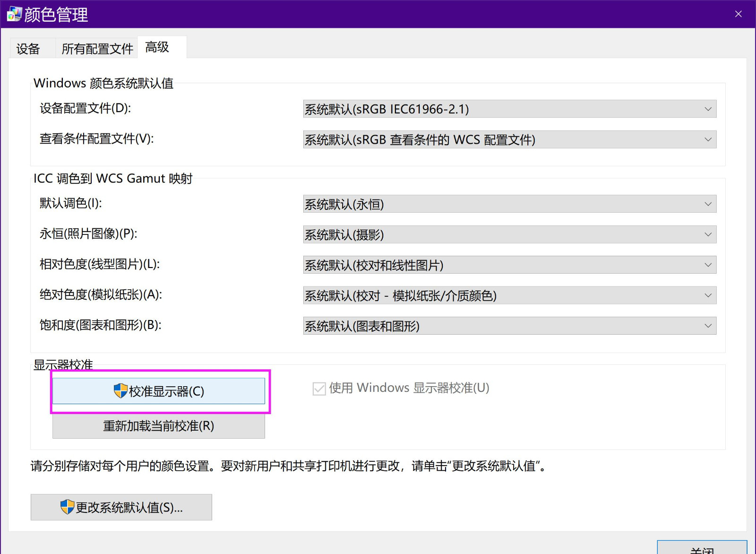Click the Color Management title bar icon
The image size is (756, 554).
pyautogui.click(x=14, y=14)
